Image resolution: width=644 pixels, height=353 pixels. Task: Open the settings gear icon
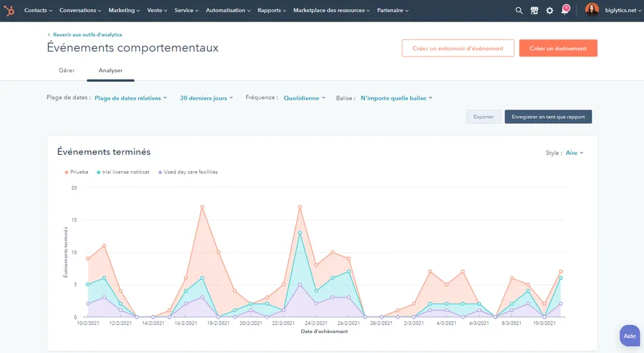550,11
